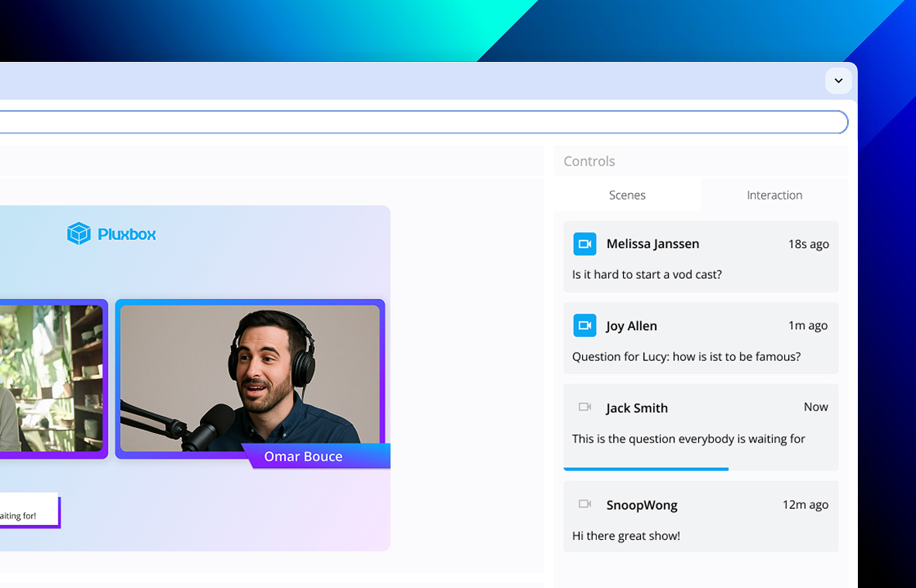Click the blue camera icon beside Joy Allen
916x588 pixels.
point(584,326)
